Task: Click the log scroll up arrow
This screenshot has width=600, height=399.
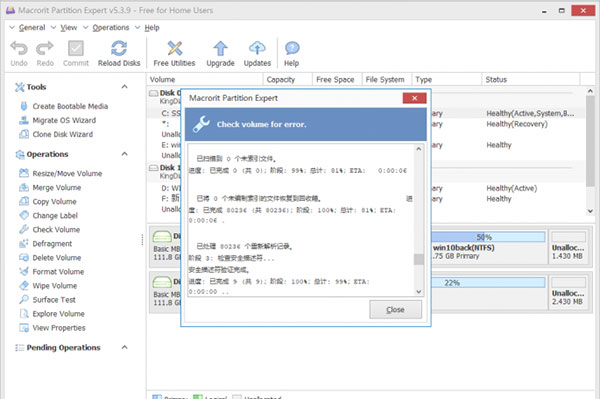Action: pyautogui.click(x=419, y=149)
